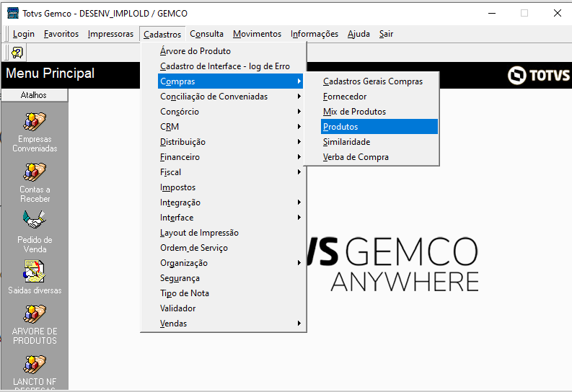Screen dimensions: 572x392
Task: Open the Movimentos menu
Action: 258,34
